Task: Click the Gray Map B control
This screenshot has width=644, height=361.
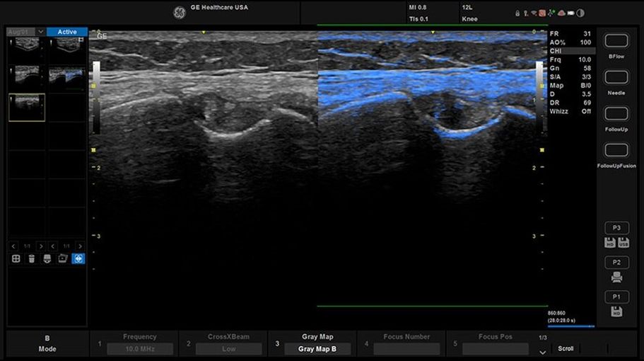Action: click(x=317, y=349)
